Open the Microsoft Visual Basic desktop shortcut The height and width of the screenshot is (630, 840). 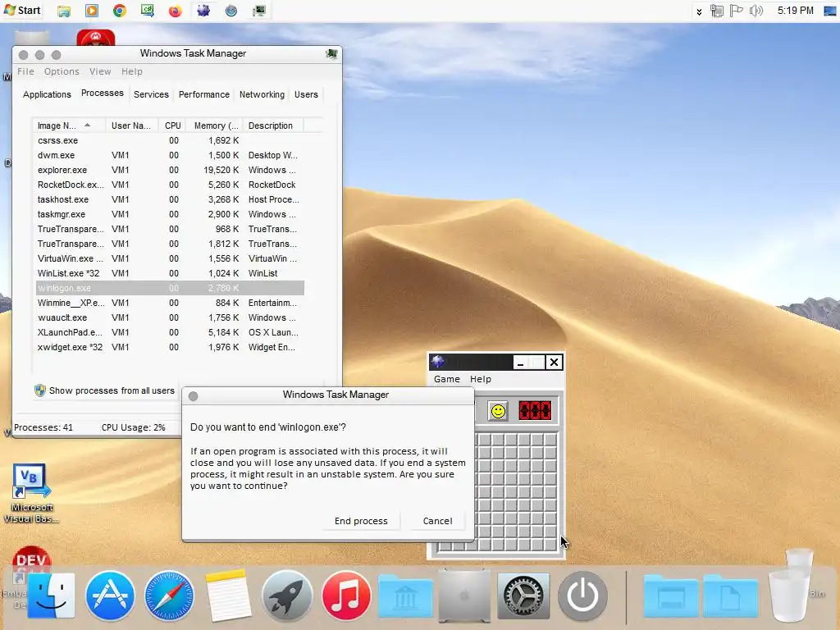31,493
